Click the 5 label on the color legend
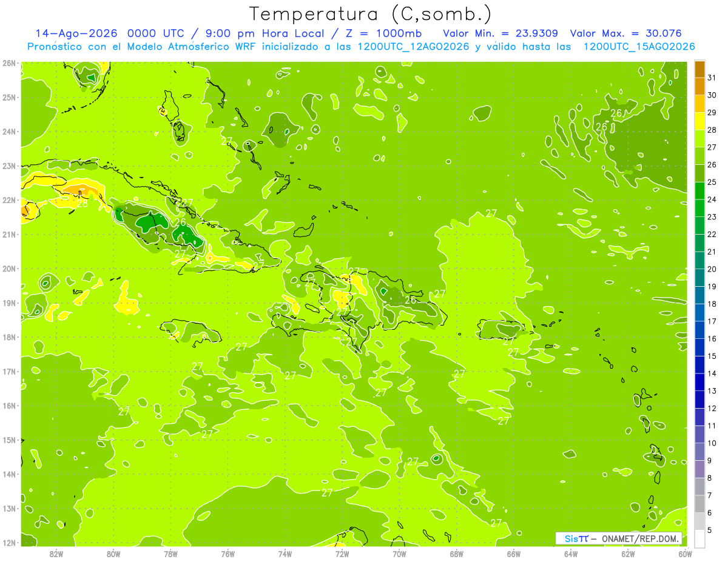 710,530
